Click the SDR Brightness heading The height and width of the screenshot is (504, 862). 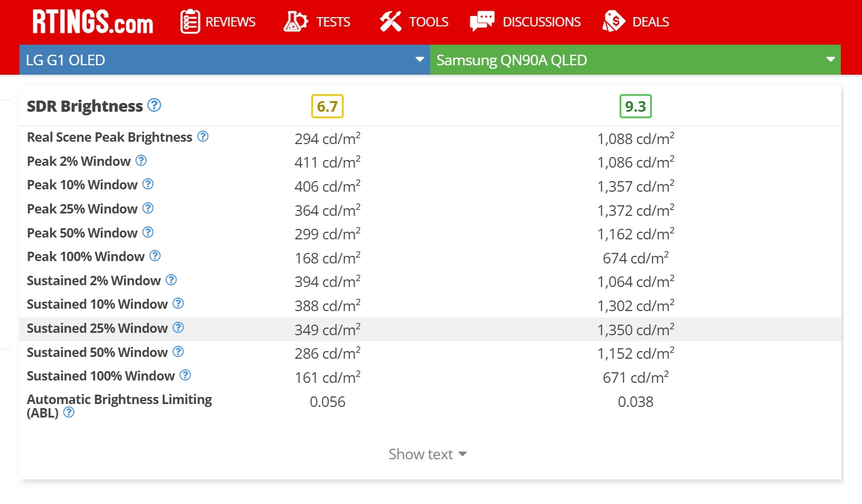85,106
